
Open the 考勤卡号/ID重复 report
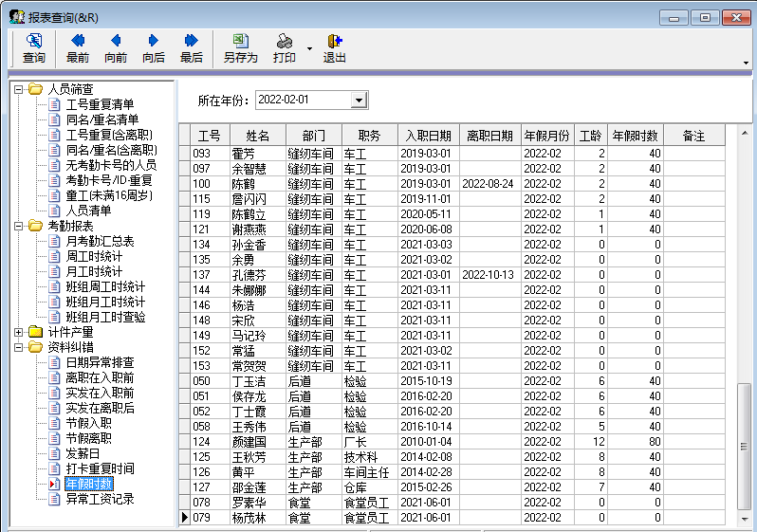[109, 180]
